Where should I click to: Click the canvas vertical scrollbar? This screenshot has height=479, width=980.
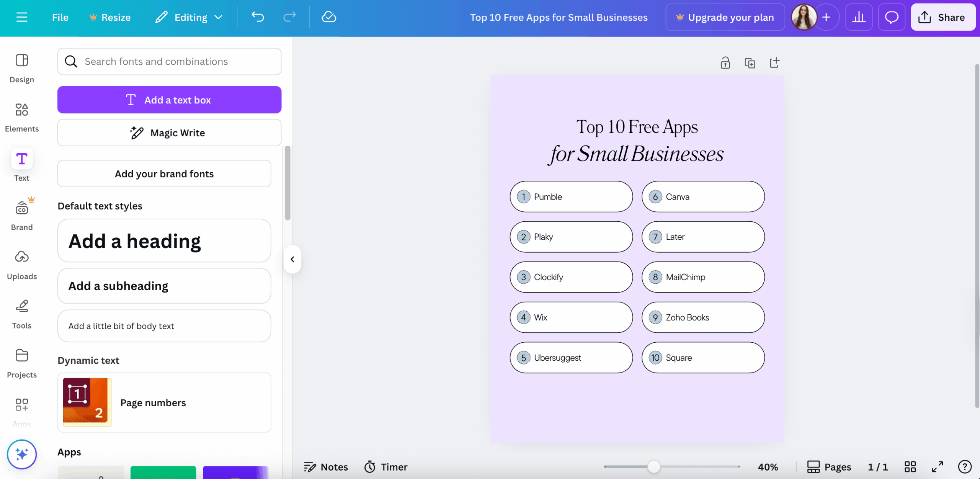coord(977,235)
